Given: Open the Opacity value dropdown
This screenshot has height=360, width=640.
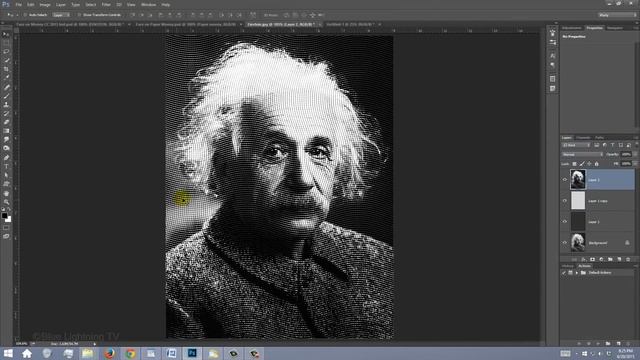Looking at the screenshot, I should (x=635, y=154).
